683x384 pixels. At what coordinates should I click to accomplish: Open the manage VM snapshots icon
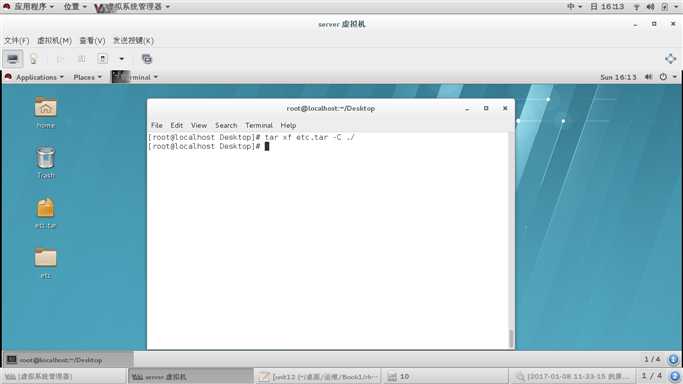[x=147, y=59]
